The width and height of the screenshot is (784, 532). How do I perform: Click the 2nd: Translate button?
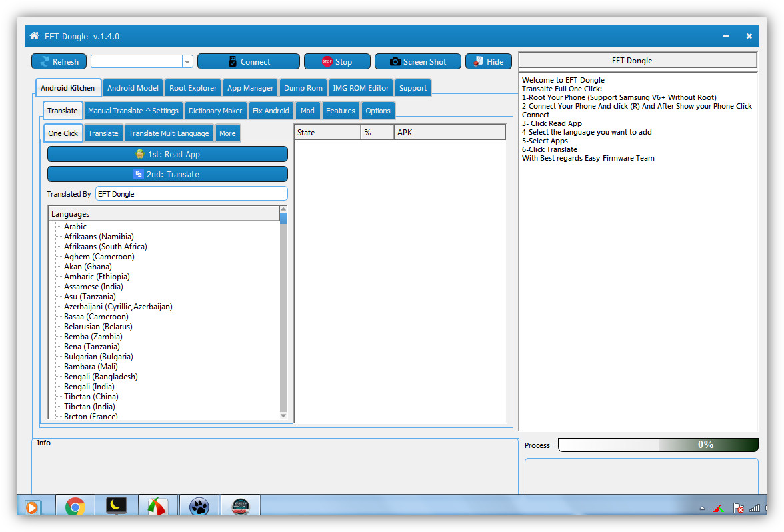[167, 174]
